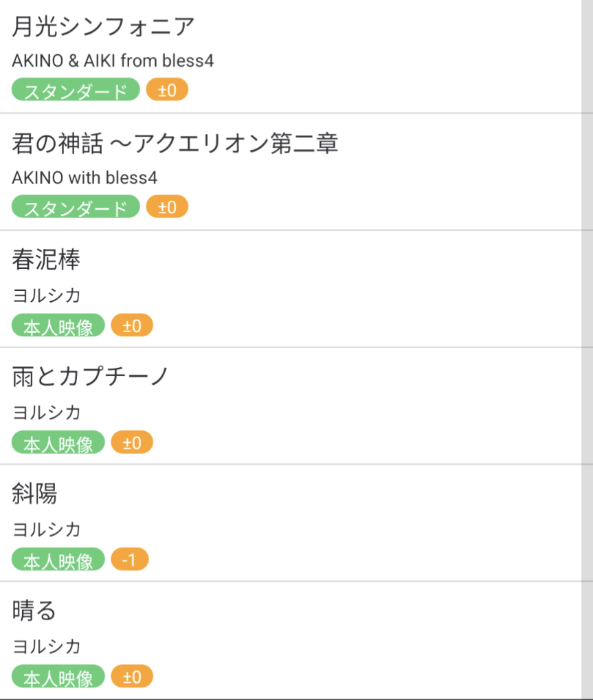Click ±0 key badge on 月光シンフォニア
The image size is (593, 700).
[x=167, y=91]
